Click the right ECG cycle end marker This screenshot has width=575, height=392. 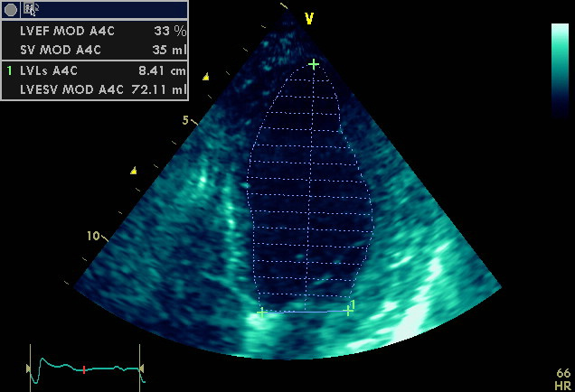pyautogui.click(x=141, y=368)
